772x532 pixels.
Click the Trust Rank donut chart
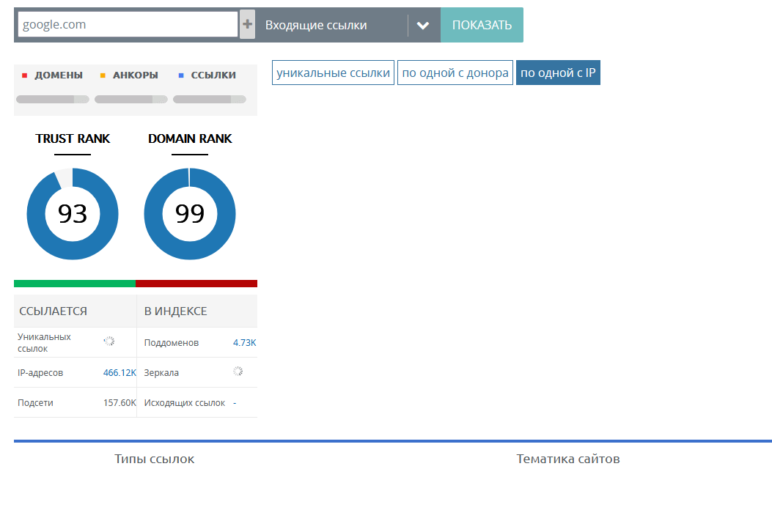coord(72,214)
